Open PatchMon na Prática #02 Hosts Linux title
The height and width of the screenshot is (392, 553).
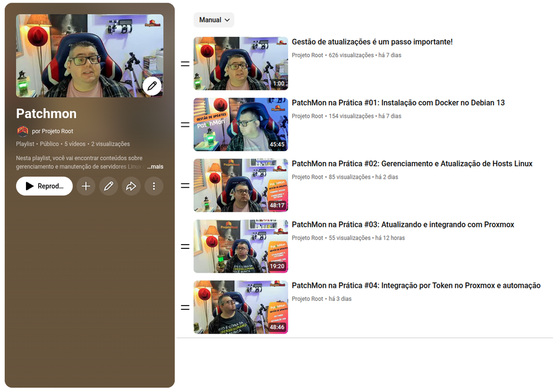click(x=412, y=164)
